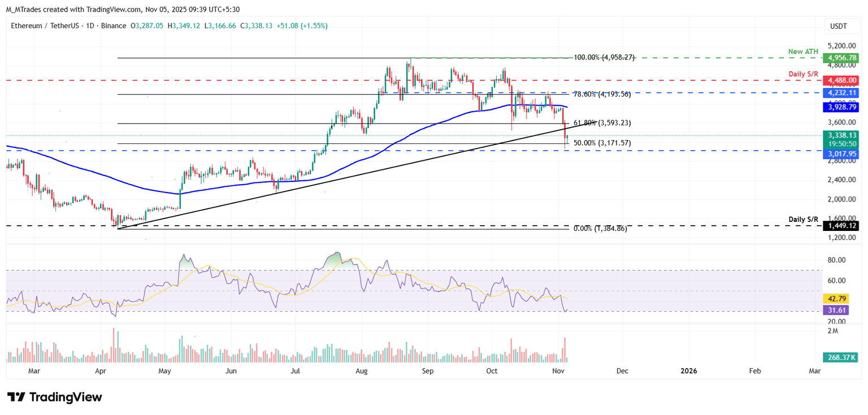Open the USDT currency selector

(x=838, y=26)
